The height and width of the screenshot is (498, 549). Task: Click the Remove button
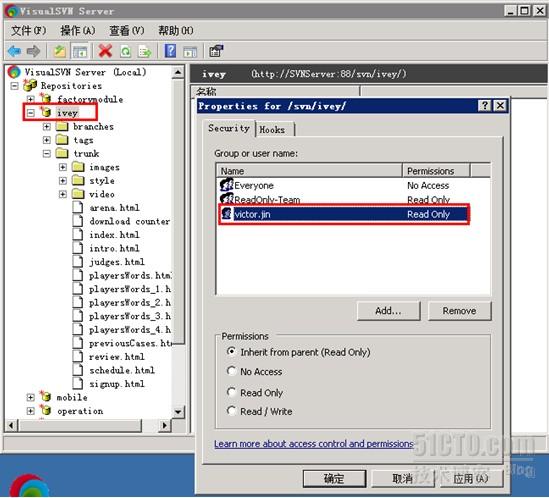(459, 311)
